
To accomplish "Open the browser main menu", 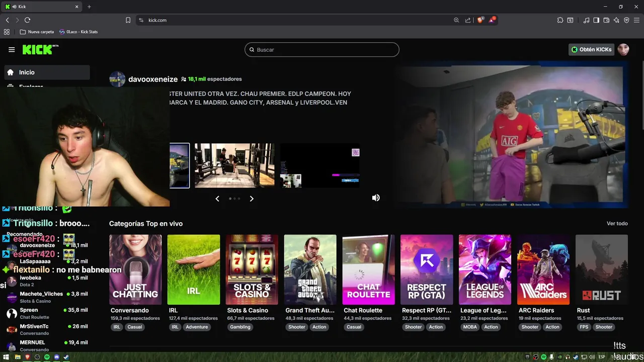I will coord(637,20).
